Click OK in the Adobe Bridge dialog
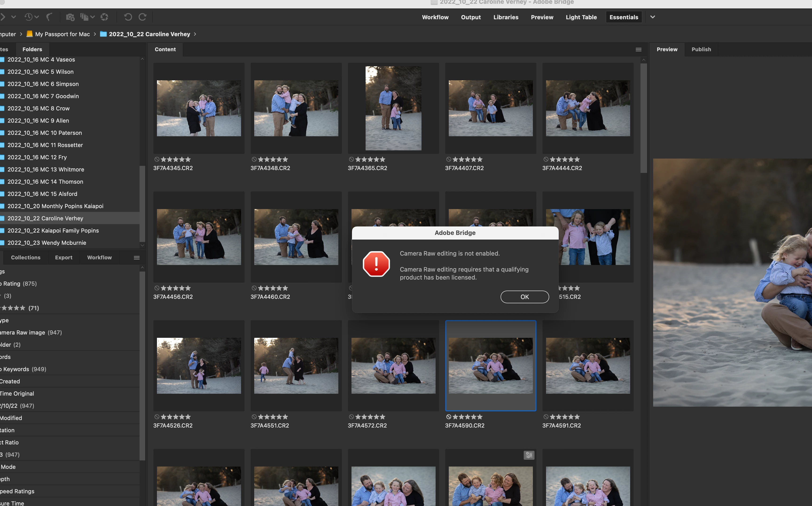Viewport: 812px width, 506px height. tap(524, 297)
